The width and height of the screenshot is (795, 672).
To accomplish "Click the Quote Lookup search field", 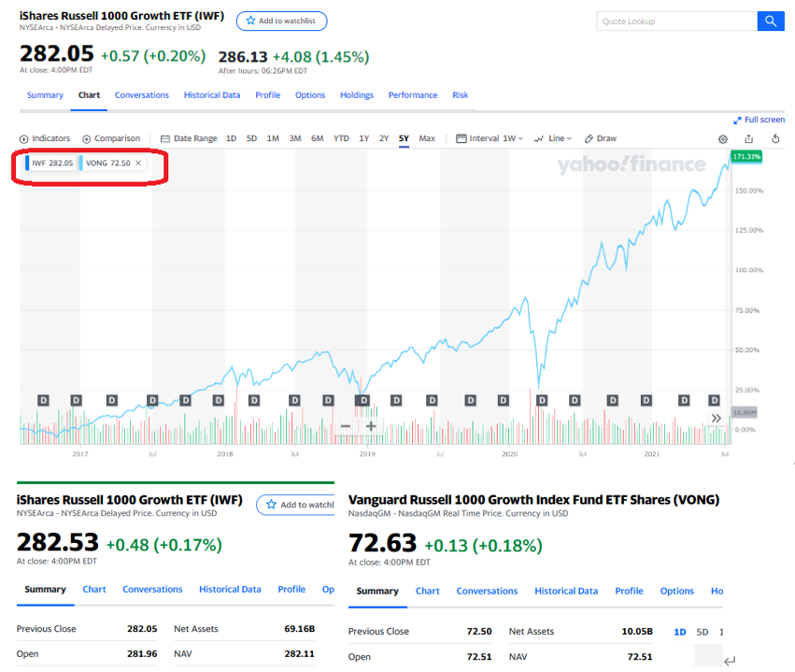I will [x=677, y=21].
